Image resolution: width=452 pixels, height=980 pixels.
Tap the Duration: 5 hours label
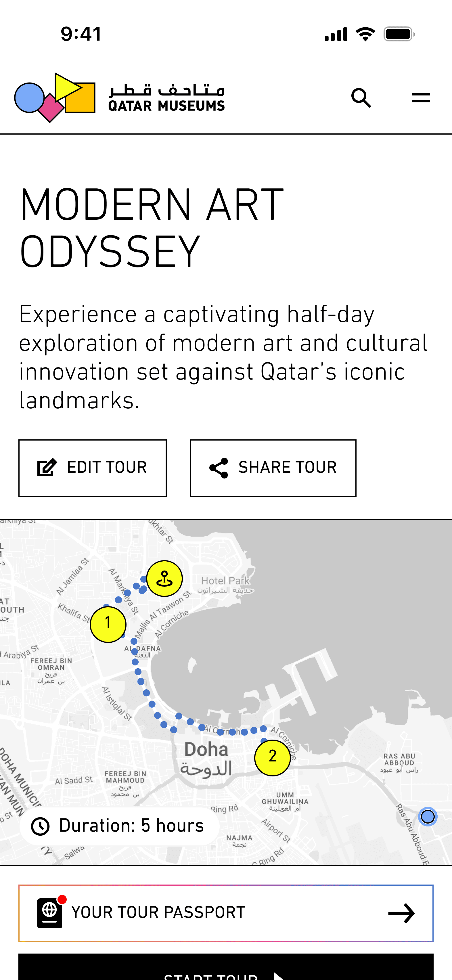pyautogui.click(x=131, y=826)
